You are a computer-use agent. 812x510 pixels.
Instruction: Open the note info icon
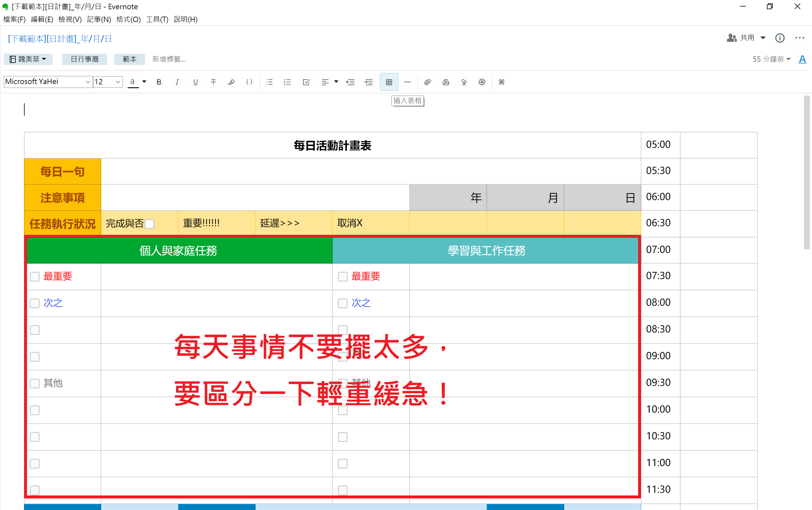780,38
